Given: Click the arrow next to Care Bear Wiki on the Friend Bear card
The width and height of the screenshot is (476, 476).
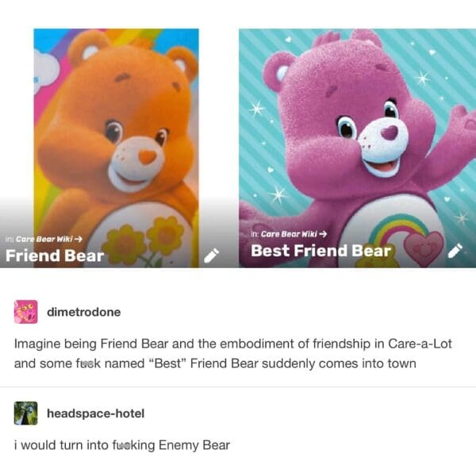Looking at the screenshot, I should click(79, 240).
